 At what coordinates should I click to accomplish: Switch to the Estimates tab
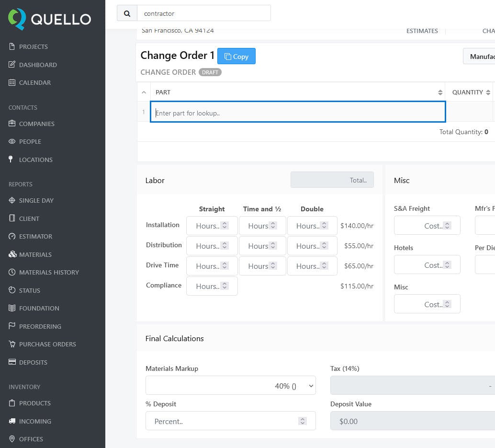tap(422, 31)
